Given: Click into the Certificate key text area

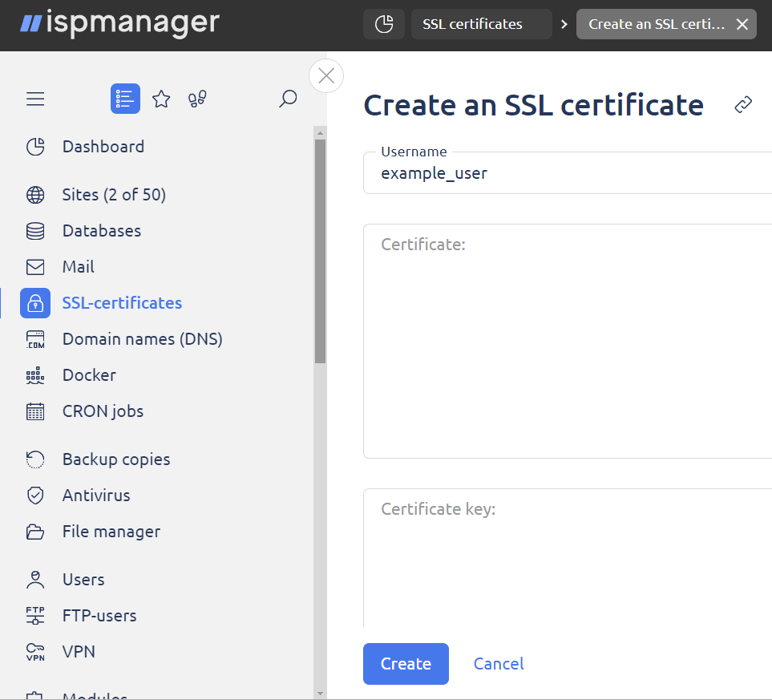Looking at the screenshot, I should 568,558.
